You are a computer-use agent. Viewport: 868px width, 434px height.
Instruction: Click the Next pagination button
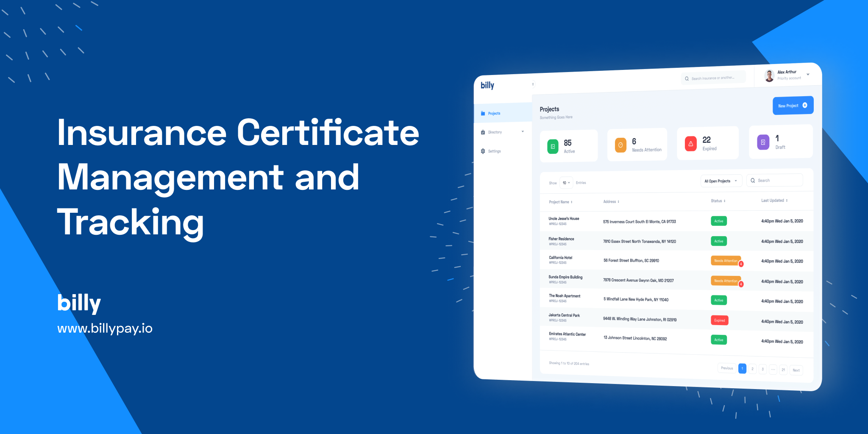click(796, 370)
